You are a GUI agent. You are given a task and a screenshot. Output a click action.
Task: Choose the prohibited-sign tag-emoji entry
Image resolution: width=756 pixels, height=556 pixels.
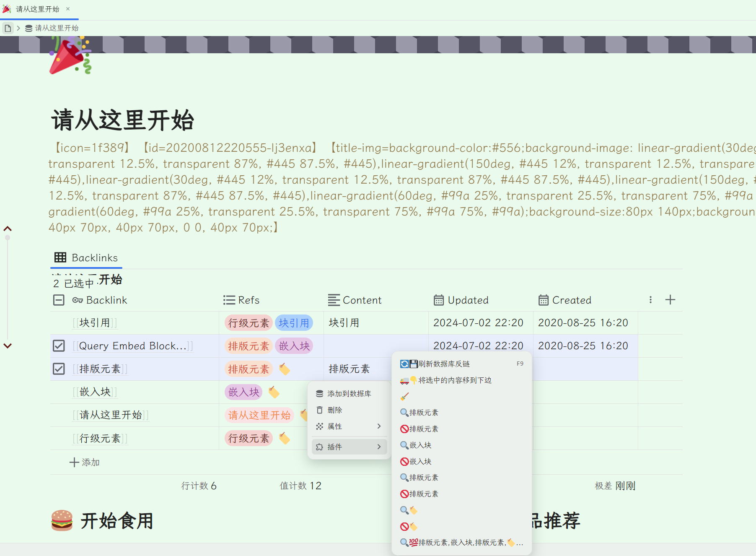coord(462,527)
